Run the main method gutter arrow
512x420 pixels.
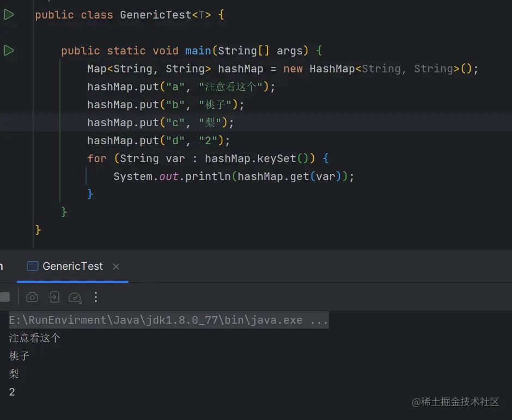(x=9, y=50)
